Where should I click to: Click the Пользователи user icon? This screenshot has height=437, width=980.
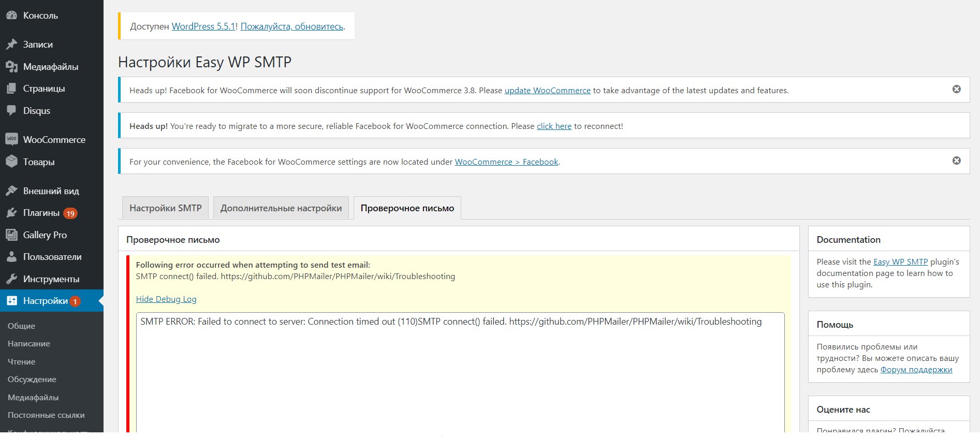pos(11,257)
